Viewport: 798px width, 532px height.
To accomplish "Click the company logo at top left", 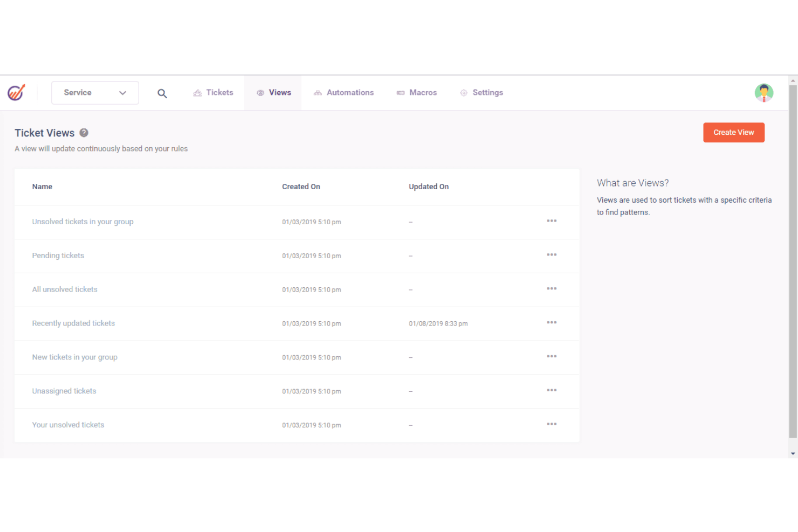I will click(16, 92).
